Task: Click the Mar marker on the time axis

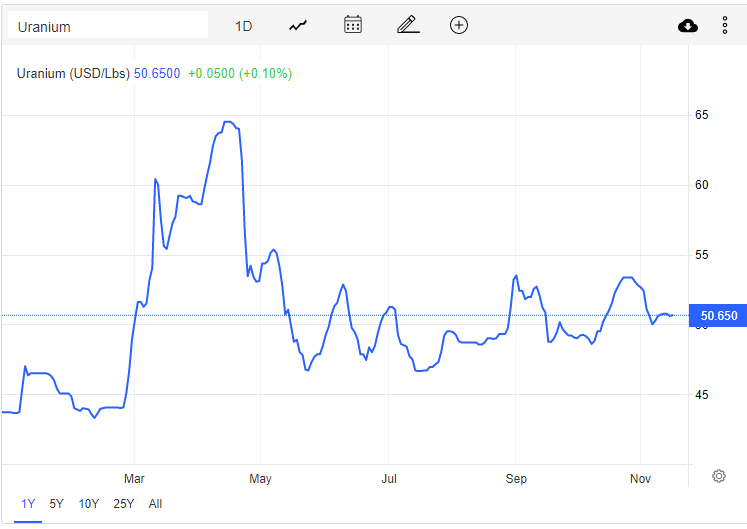Action: 134,478
